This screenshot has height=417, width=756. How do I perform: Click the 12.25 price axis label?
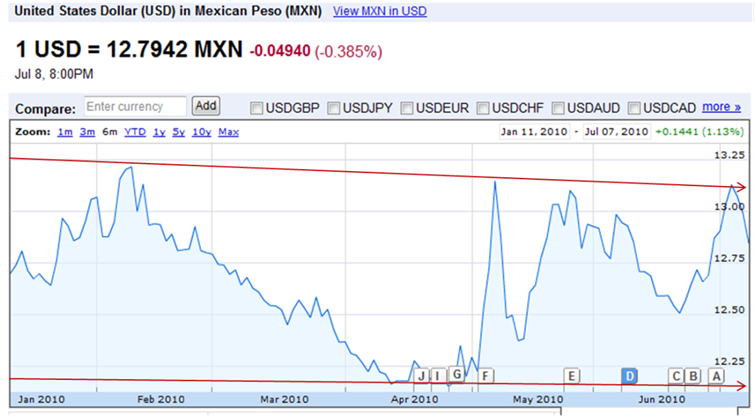point(729,361)
